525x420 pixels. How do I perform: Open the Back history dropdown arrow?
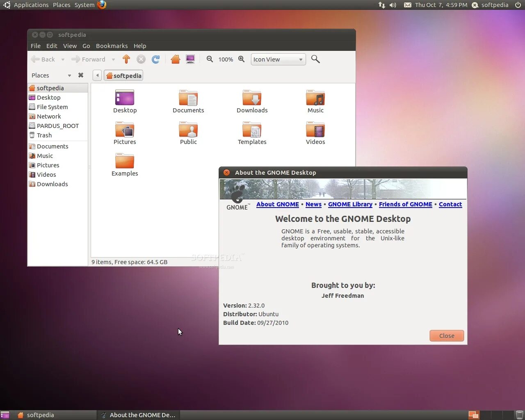point(63,59)
